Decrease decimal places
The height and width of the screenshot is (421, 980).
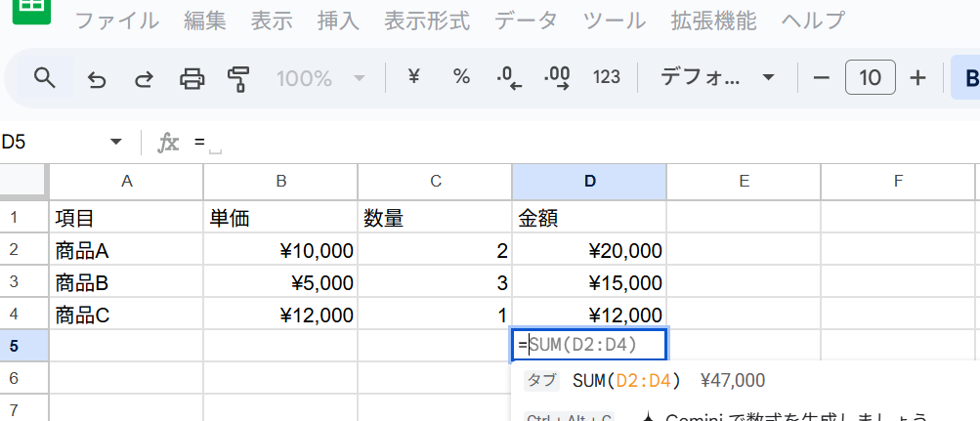(x=508, y=78)
